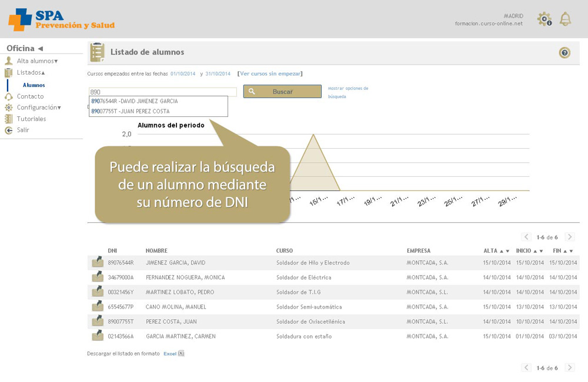Change the start date 01/10/2014

183,74
